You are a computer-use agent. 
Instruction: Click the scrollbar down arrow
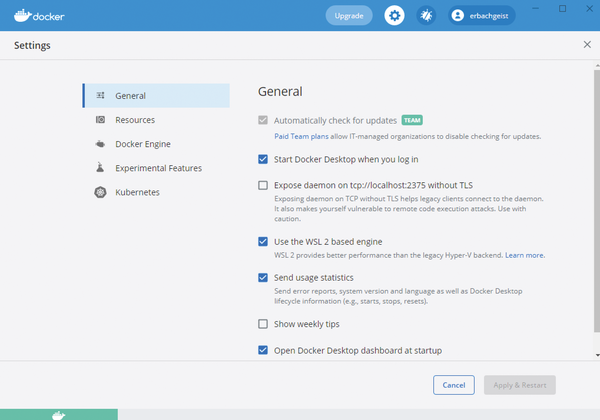click(597, 355)
